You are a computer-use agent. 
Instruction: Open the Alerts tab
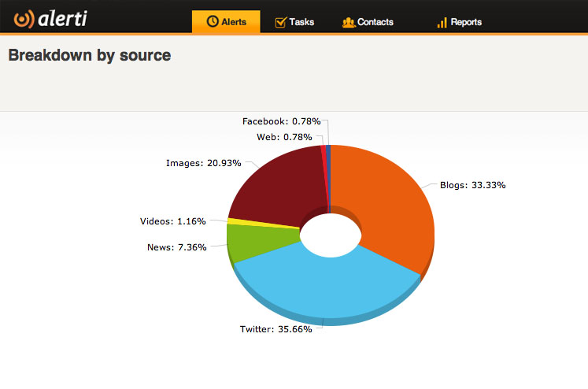tap(225, 22)
